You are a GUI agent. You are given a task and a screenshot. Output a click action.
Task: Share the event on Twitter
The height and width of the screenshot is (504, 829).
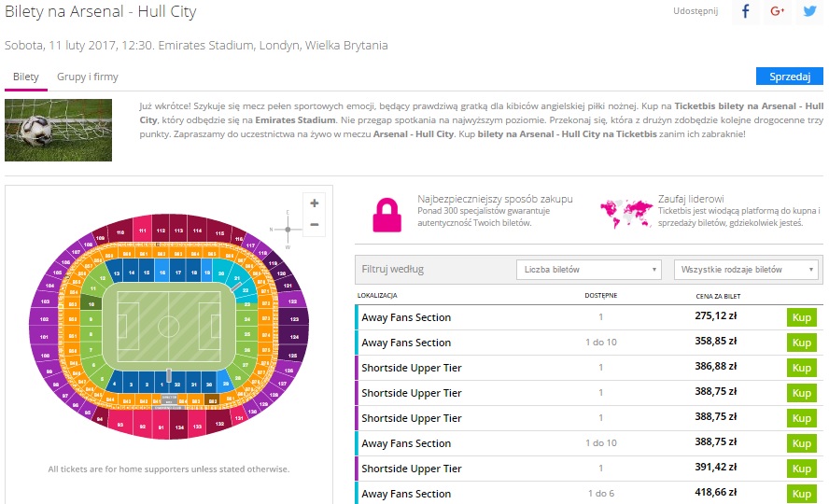809,11
